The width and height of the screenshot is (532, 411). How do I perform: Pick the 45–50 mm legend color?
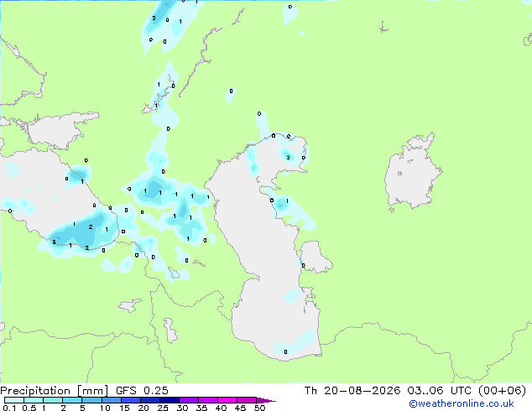pyautogui.click(x=247, y=400)
